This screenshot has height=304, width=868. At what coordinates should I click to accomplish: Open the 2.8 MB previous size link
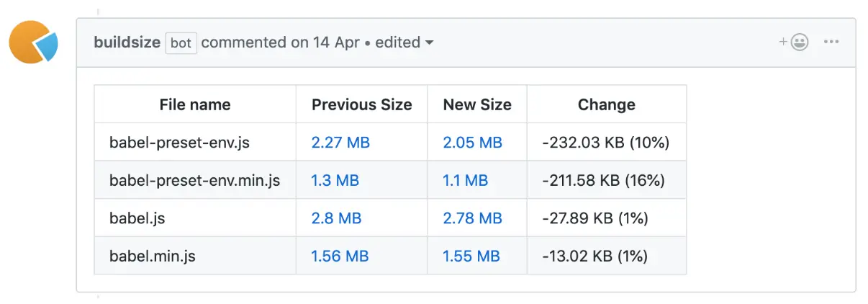point(335,218)
